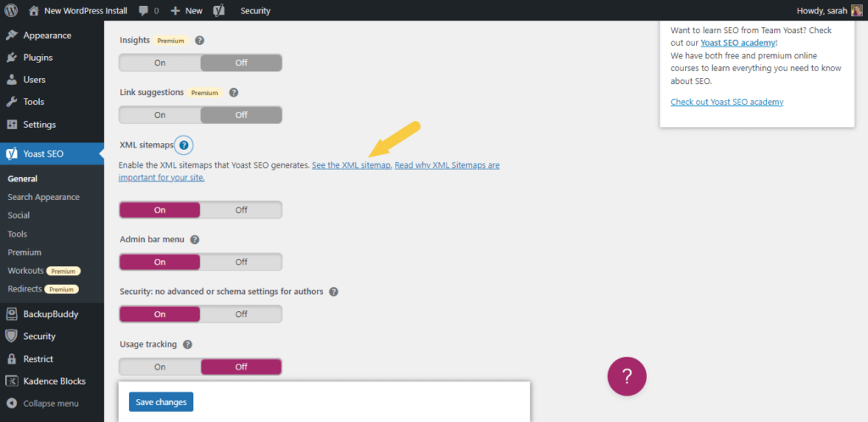Open See the XML sitemap link
The image size is (868, 422).
352,165
